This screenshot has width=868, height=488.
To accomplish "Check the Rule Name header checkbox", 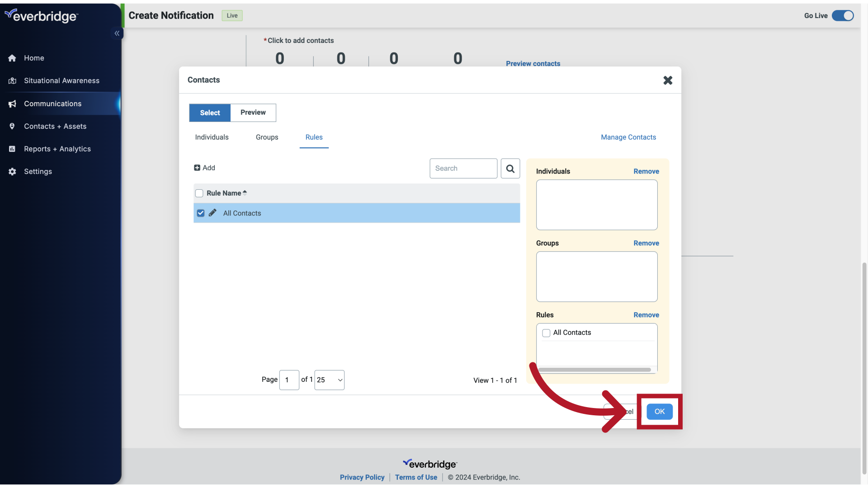I will pos(199,192).
